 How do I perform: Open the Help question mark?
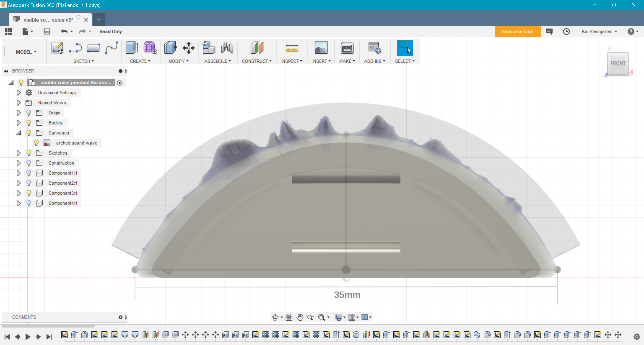[631, 31]
